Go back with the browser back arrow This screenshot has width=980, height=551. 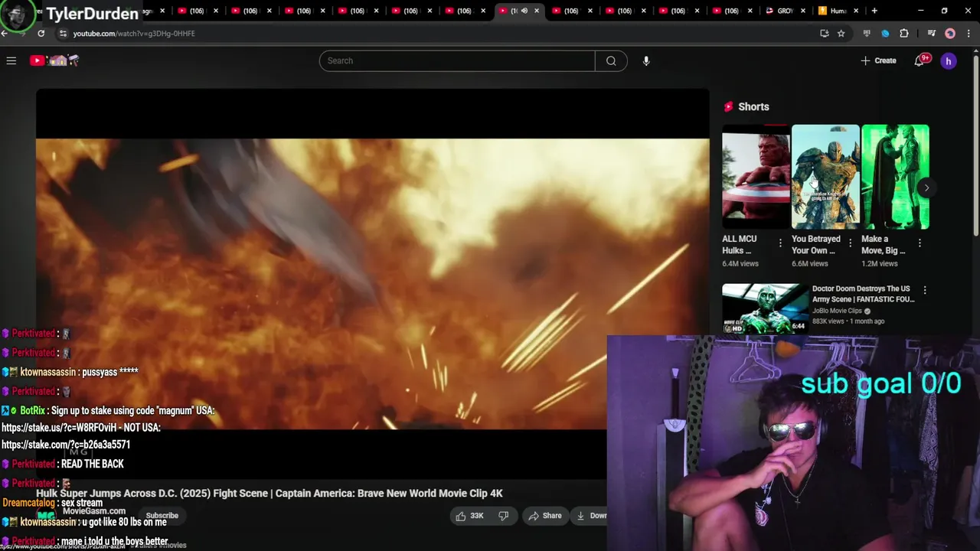(x=5, y=34)
